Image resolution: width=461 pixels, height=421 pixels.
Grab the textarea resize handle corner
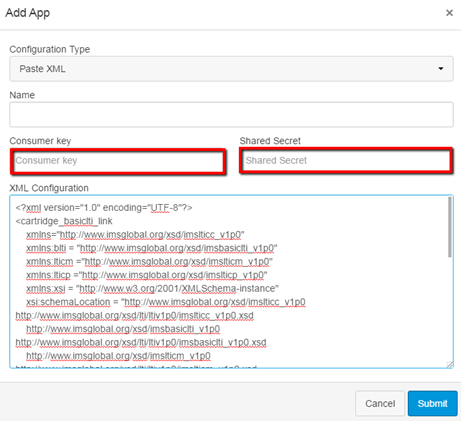450,365
